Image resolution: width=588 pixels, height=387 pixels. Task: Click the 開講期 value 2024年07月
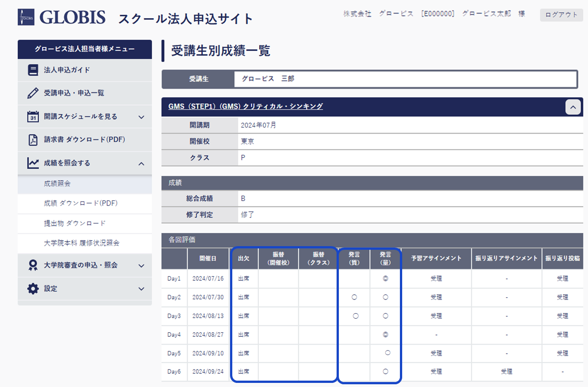click(x=258, y=125)
